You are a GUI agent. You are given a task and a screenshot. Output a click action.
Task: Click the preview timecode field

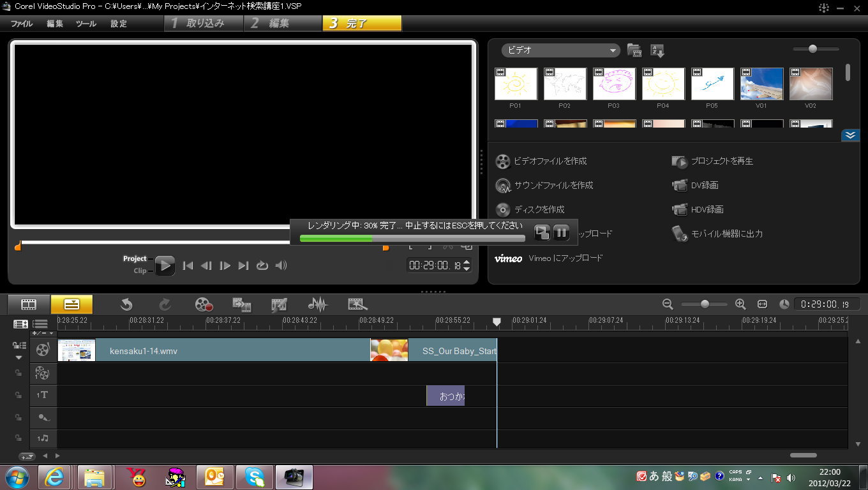(x=435, y=265)
